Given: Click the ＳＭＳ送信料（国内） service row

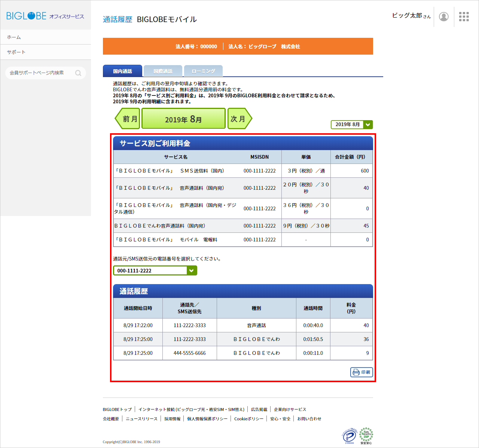Looking at the screenshot, I should [x=243, y=171].
